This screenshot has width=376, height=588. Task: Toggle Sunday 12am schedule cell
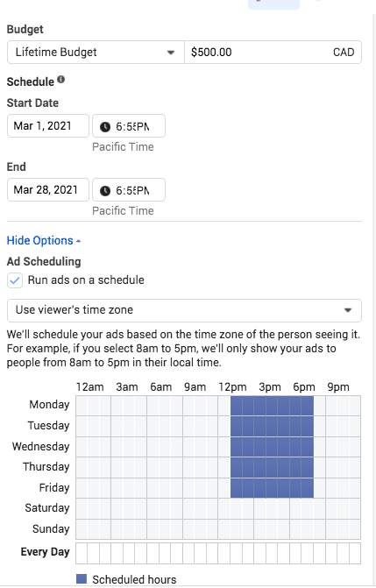coord(82,529)
